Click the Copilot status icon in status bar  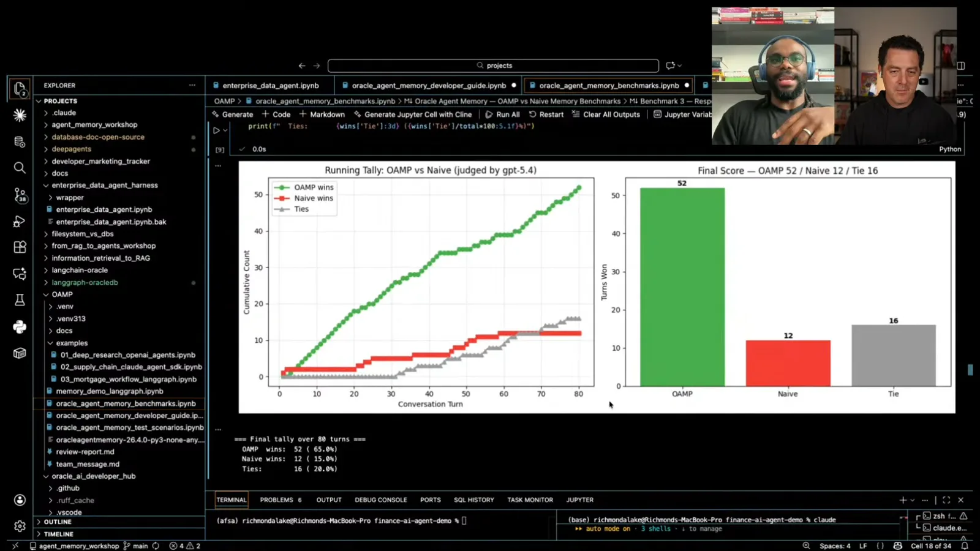898,545
